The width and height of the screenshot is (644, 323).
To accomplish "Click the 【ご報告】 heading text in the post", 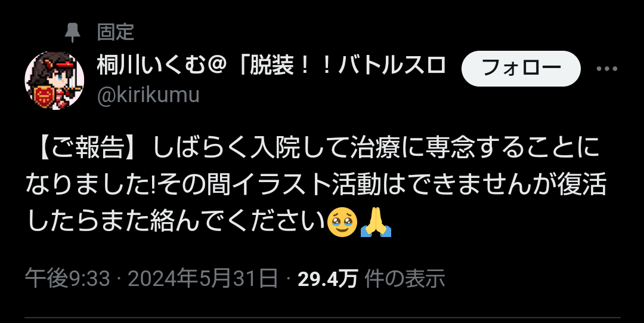I will 88,147.
